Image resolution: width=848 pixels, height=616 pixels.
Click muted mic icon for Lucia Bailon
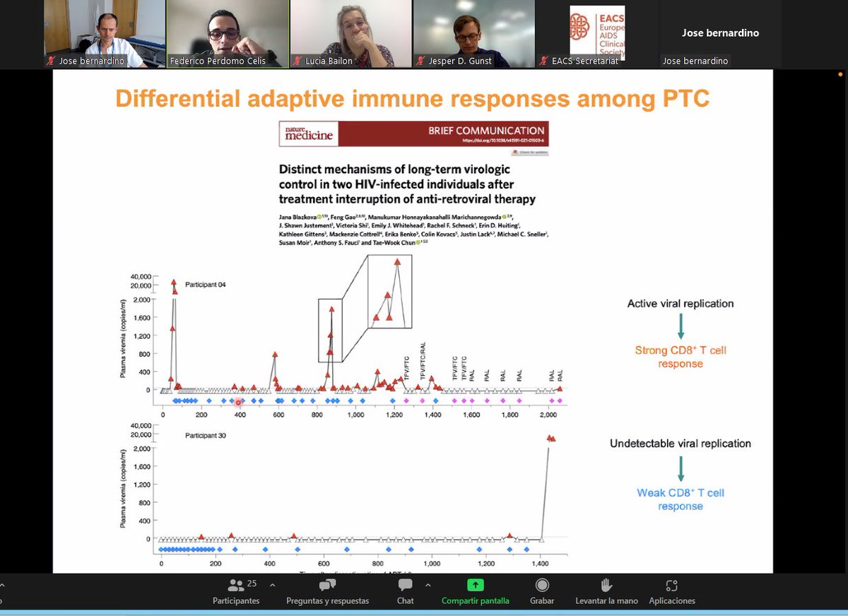(x=297, y=61)
